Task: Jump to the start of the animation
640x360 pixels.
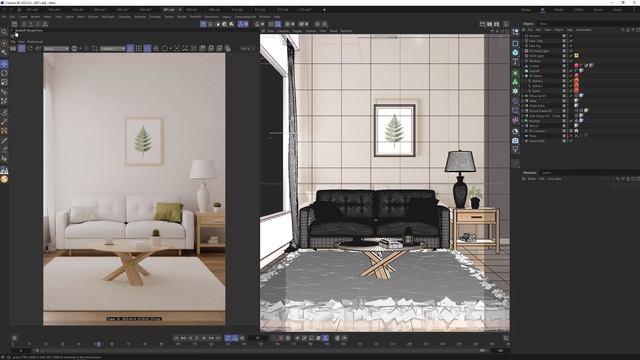Action: 176,338
